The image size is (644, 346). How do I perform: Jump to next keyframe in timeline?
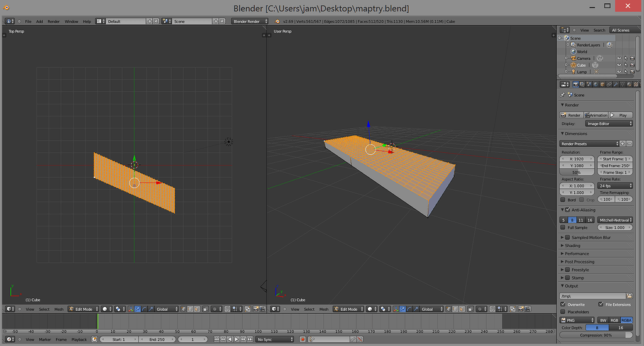click(x=243, y=340)
